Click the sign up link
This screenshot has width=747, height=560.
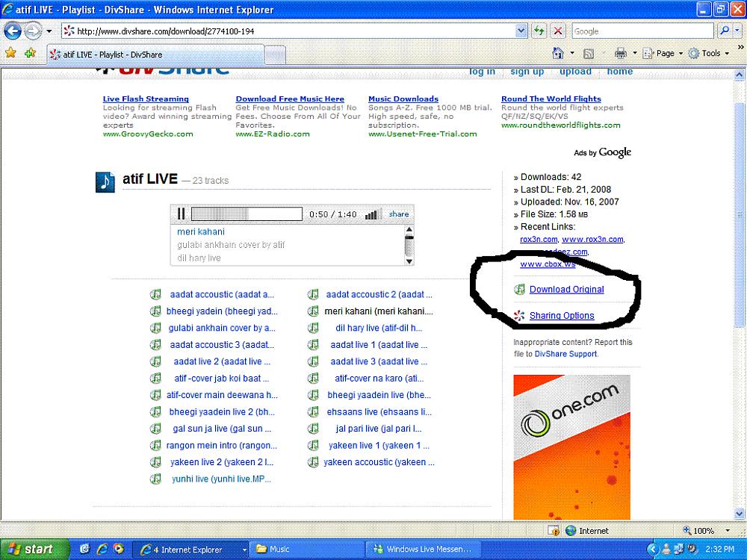527,72
